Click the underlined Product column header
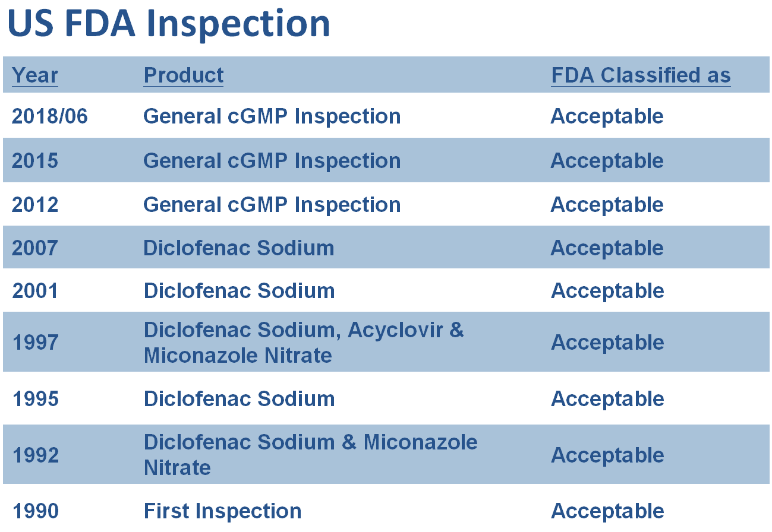Image resolution: width=772 pixels, height=532 pixels. (x=184, y=75)
